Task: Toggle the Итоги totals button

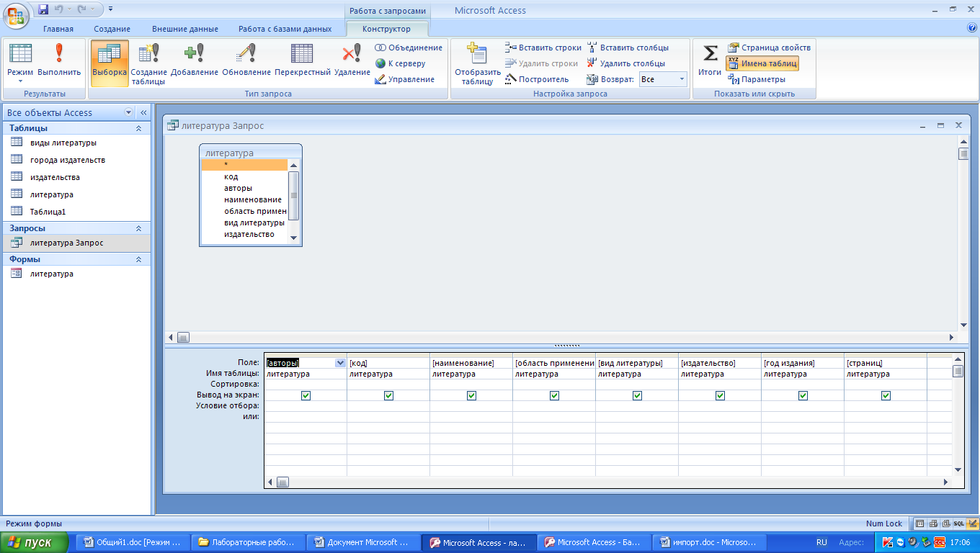Action: 710,60
